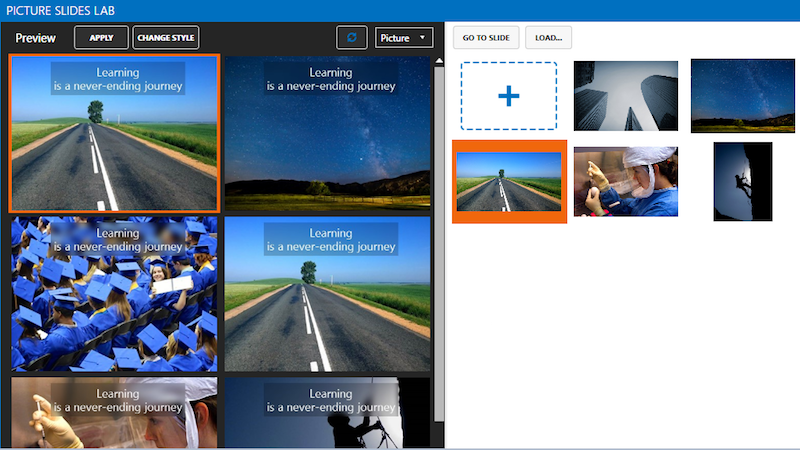The image size is (800, 450).
Task: Choose the Milky Way night preview style
Action: (x=327, y=133)
